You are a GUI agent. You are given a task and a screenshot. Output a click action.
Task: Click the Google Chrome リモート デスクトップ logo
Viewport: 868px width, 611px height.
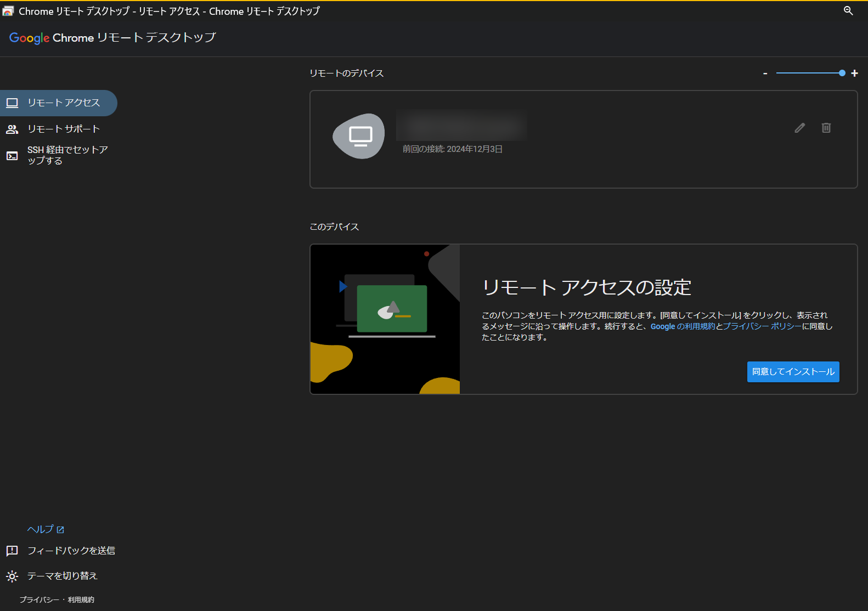click(112, 38)
